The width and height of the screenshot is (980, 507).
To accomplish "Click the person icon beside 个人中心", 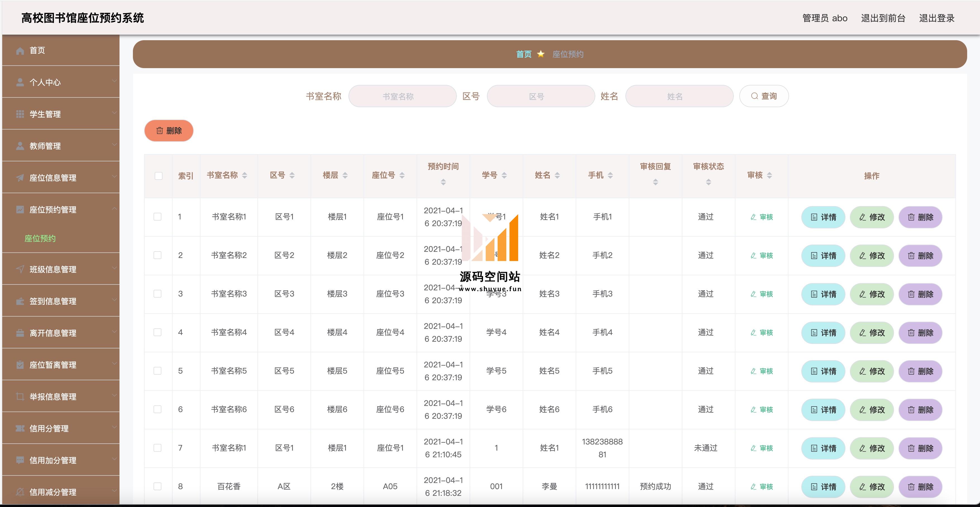I will coord(20,83).
